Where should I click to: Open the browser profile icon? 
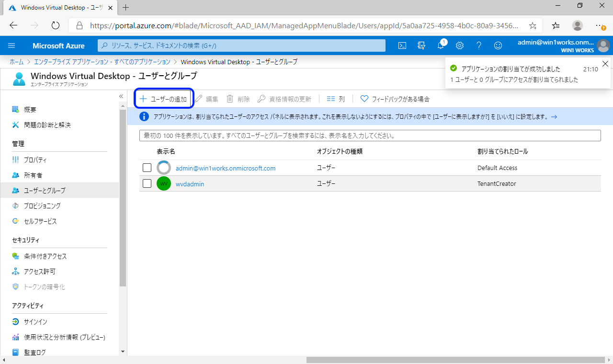coord(578,25)
